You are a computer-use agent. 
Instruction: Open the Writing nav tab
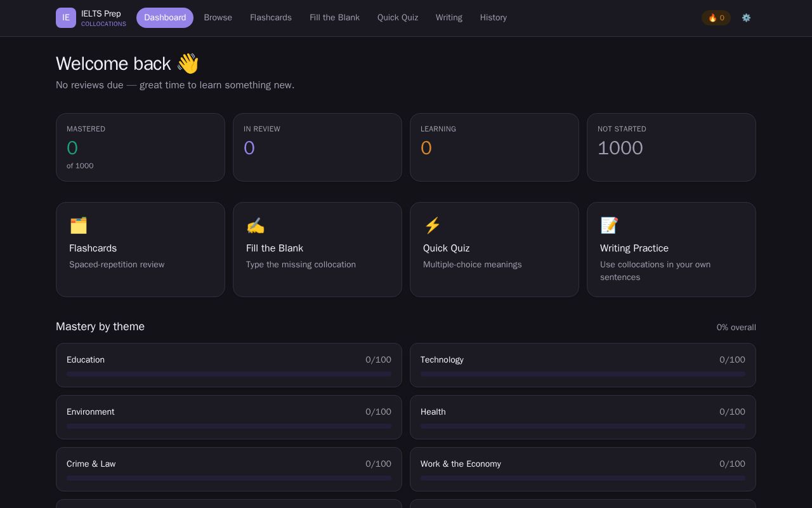[449, 18]
